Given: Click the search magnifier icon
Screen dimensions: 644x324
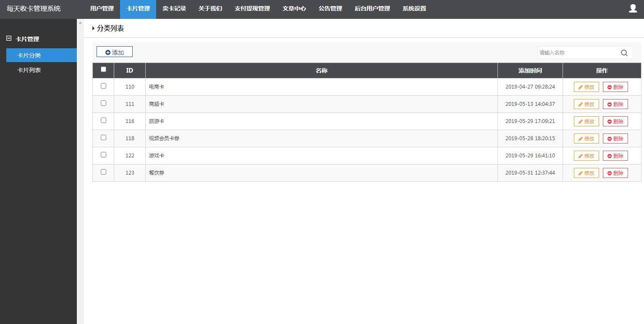Looking at the screenshot, I should [624, 52].
